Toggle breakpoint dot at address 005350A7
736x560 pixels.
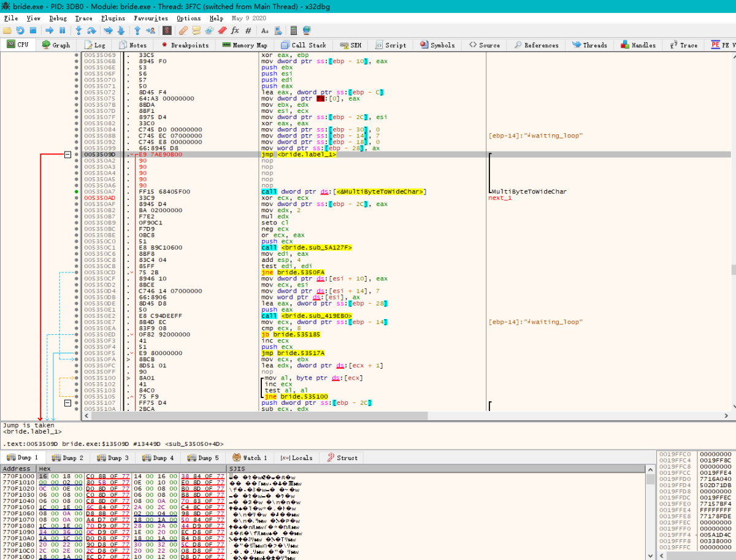(x=76, y=192)
